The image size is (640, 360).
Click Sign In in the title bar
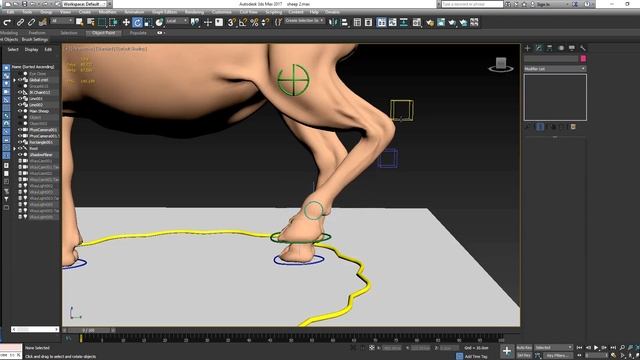point(543,4)
